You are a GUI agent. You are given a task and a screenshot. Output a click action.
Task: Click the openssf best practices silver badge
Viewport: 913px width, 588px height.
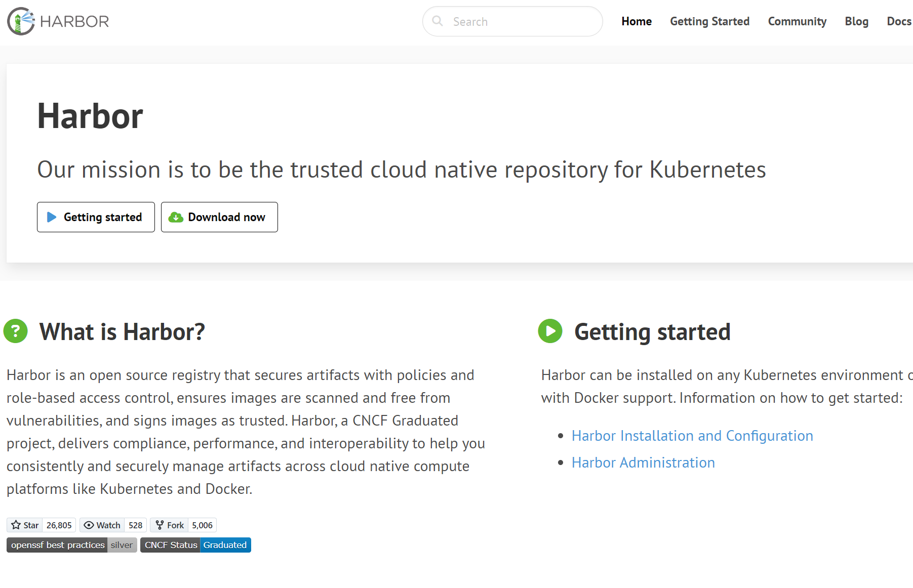click(x=72, y=545)
